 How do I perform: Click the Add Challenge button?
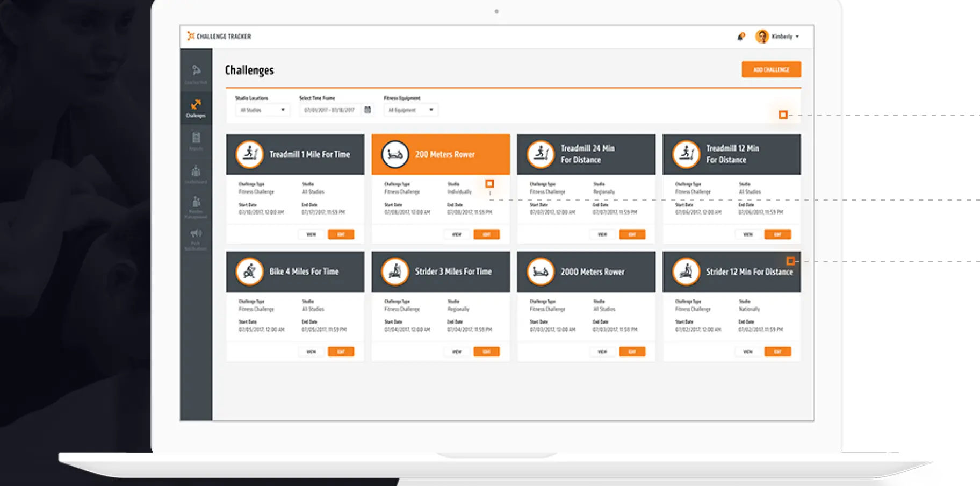(771, 69)
